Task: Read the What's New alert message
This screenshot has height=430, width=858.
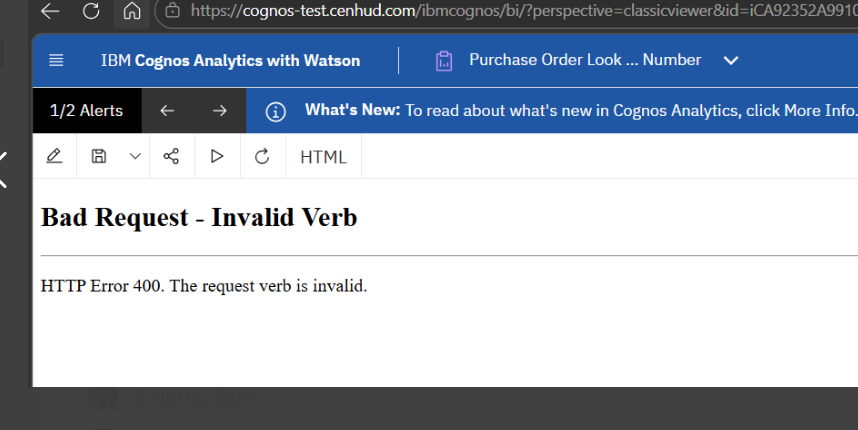Action: point(581,111)
